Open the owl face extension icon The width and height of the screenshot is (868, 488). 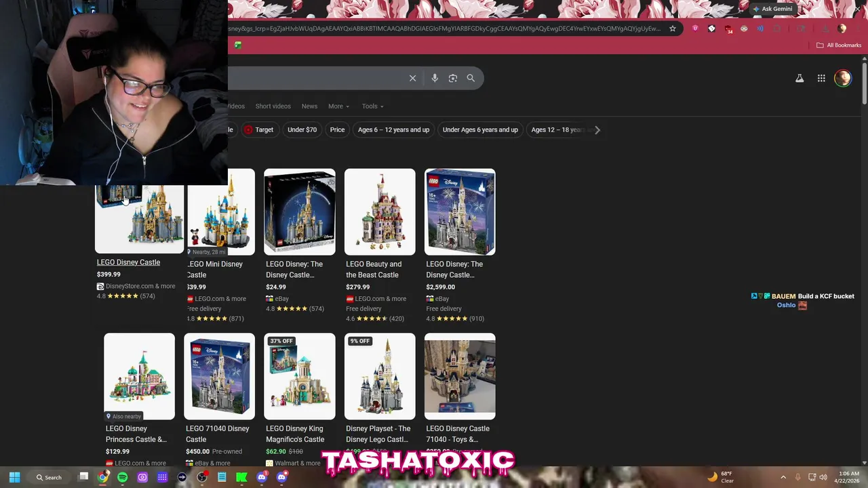point(744,28)
